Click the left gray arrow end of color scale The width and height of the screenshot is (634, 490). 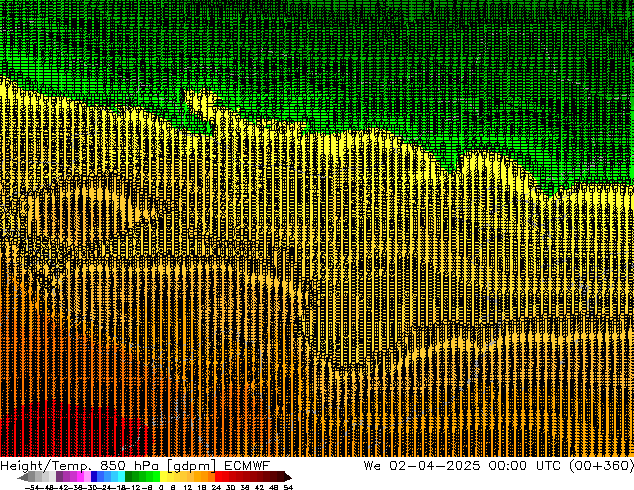click(x=23, y=477)
